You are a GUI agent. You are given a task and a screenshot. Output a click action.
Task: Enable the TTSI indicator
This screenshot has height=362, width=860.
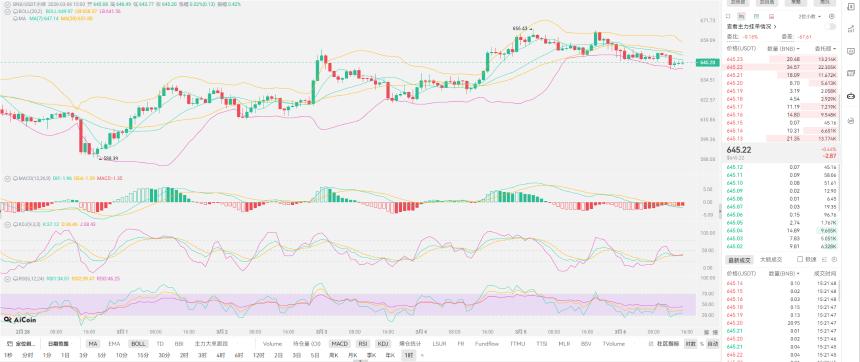pyautogui.click(x=542, y=344)
